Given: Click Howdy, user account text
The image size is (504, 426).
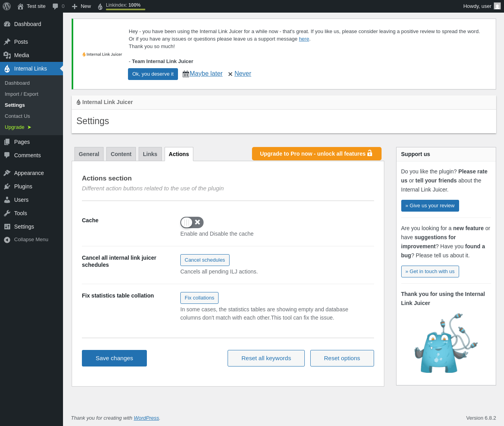Looking at the screenshot, I should pos(477,6).
